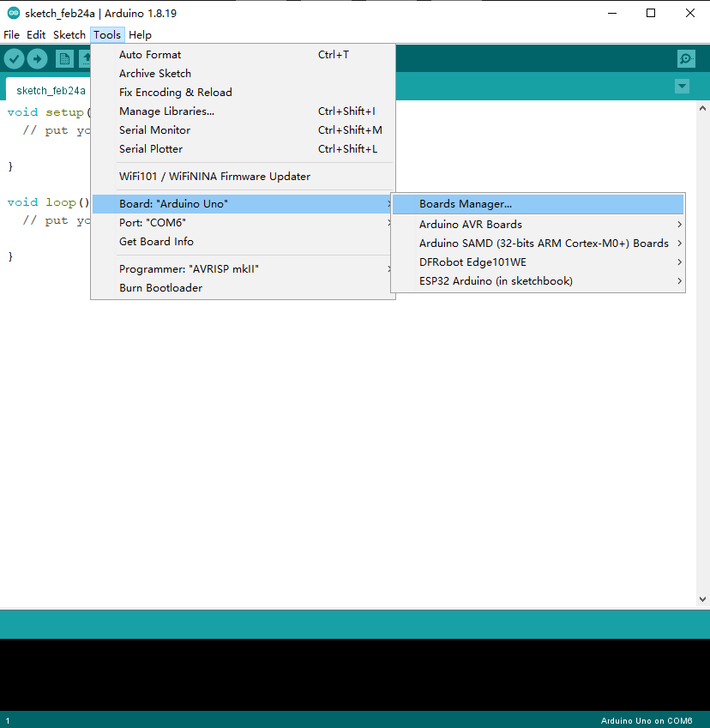Click the black console output area

point(355,675)
